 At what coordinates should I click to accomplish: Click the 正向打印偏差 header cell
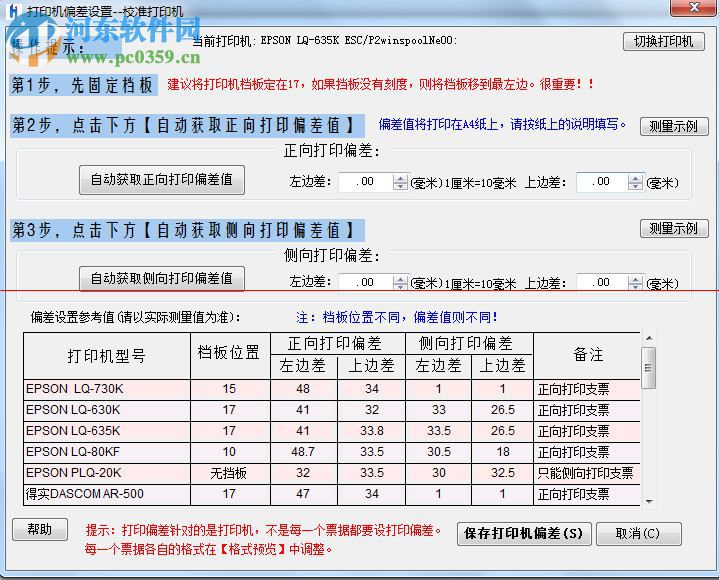tap(337, 343)
